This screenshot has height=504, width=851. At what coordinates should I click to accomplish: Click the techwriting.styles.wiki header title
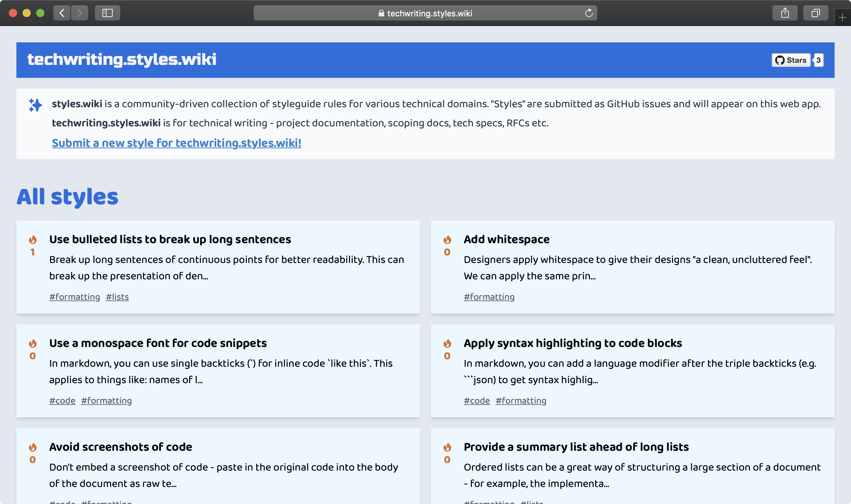tap(122, 59)
